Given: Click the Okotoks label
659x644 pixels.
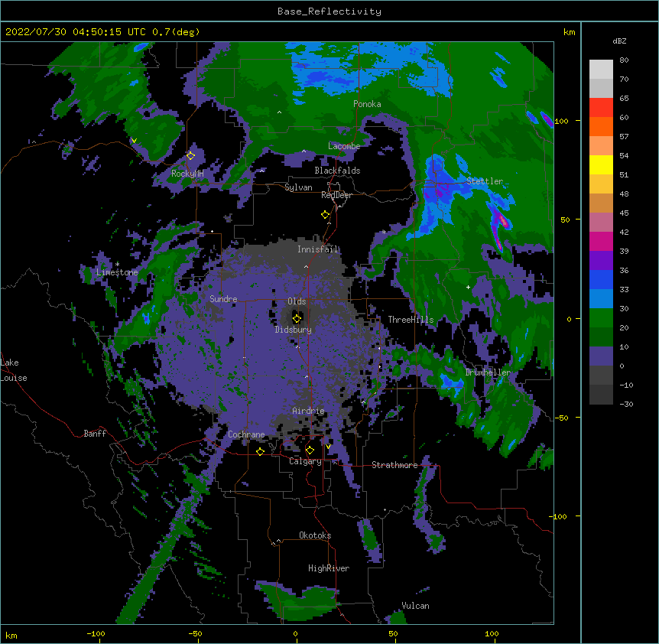Looking at the screenshot, I should [x=315, y=535].
